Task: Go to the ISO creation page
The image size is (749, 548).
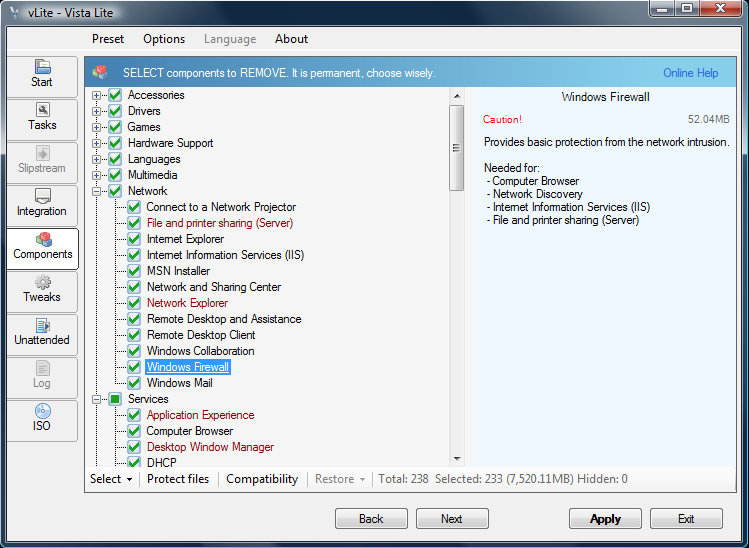Action: (42, 420)
